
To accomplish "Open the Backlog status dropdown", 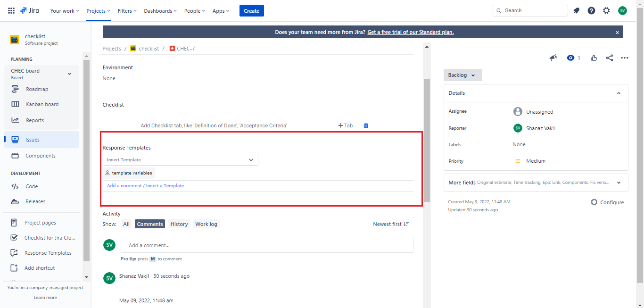I will point(462,75).
